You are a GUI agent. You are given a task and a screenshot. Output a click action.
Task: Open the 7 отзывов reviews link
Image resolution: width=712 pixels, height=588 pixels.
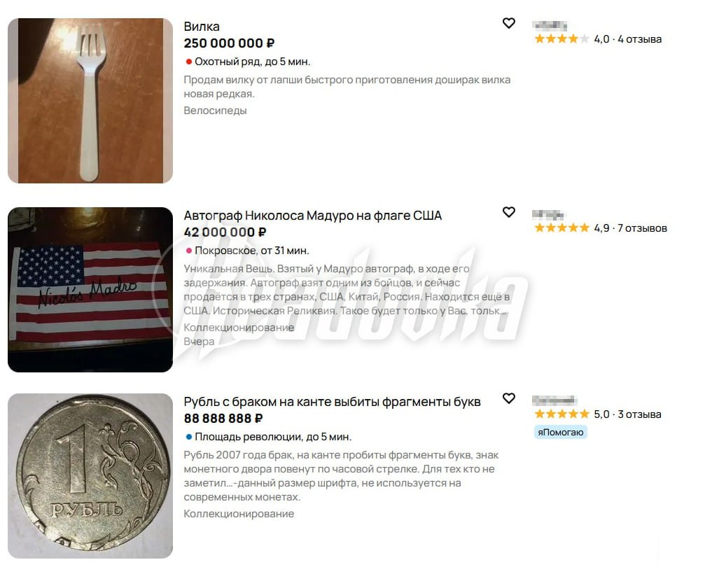pyautogui.click(x=642, y=228)
